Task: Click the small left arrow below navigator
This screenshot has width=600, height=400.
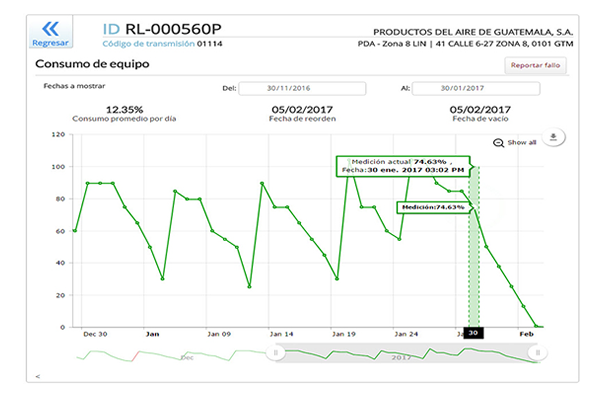Action: click(38, 377)
